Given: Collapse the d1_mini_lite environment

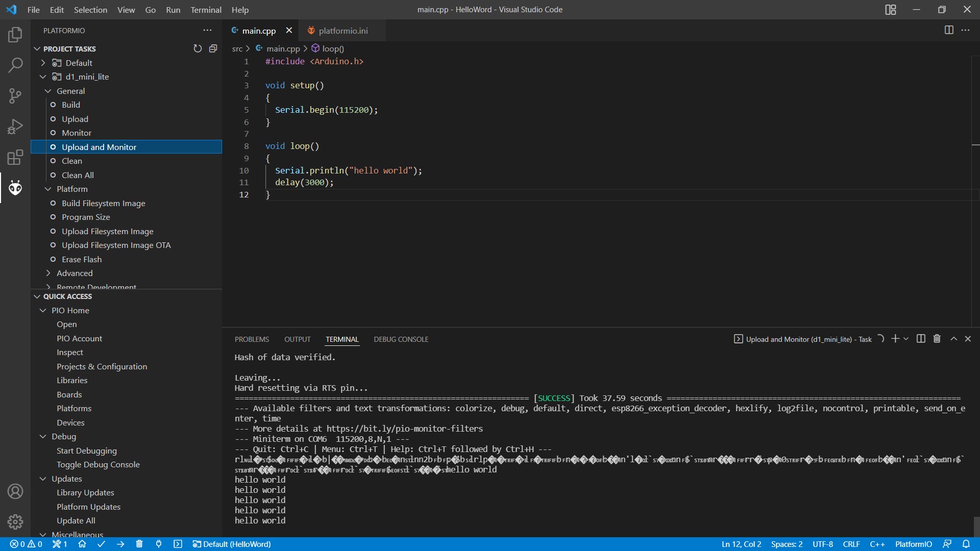Looking at the screenshot, I should (x=43, y=77).
